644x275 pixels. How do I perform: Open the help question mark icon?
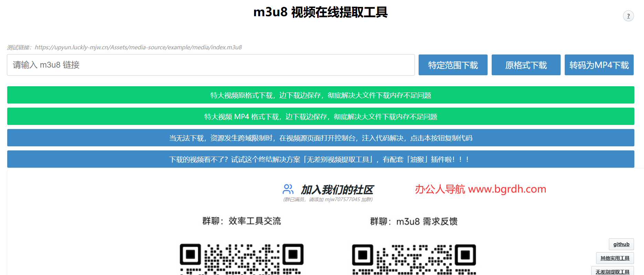coord(628,16)
